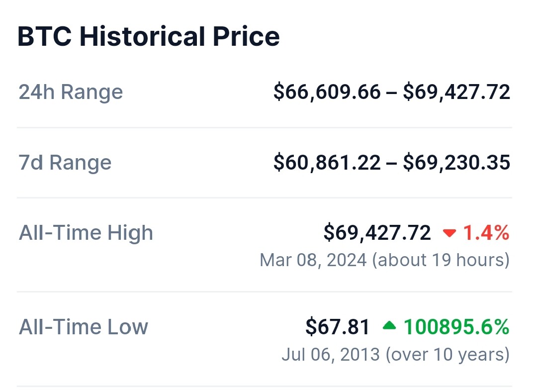This screenshot has height=392, width=533.
Task: Click the about 19 hours text
Action: click(441, 260)
